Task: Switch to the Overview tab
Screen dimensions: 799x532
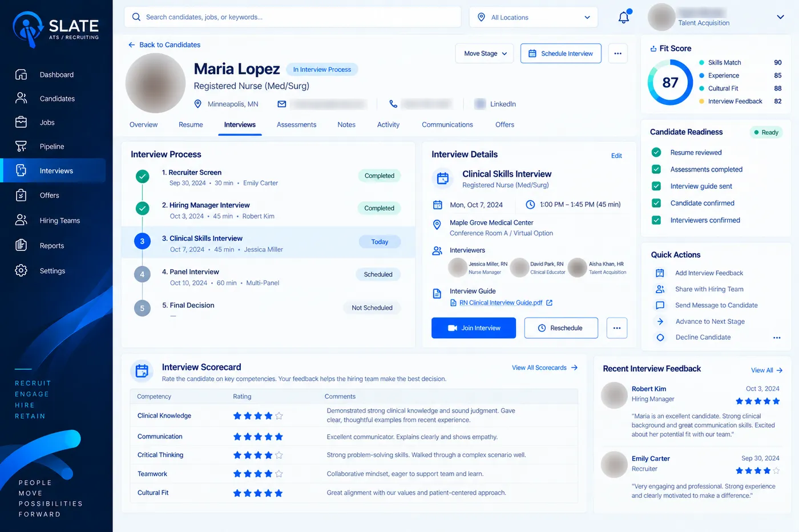Action: point(143,125)
